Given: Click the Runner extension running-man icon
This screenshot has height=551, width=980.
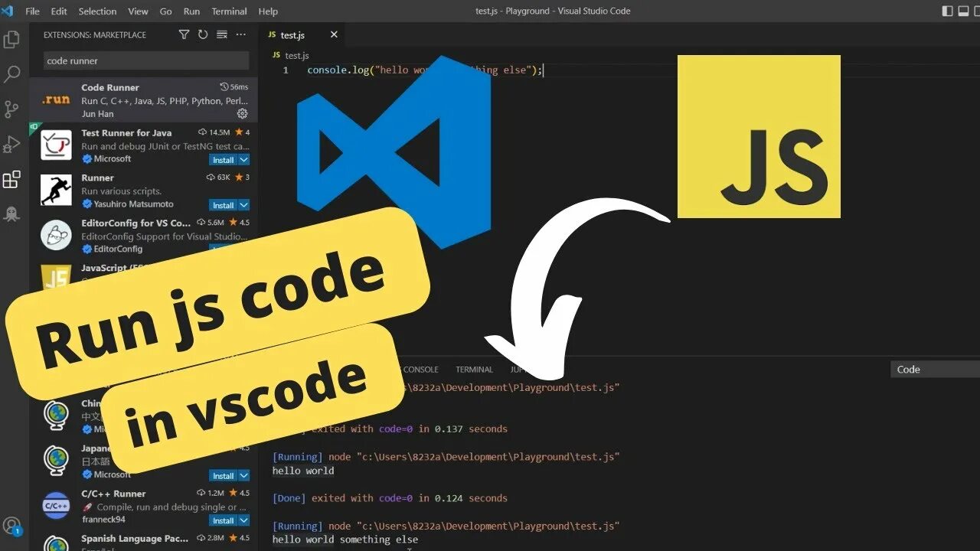Looking at the screenshot, I should coord(56,191).
